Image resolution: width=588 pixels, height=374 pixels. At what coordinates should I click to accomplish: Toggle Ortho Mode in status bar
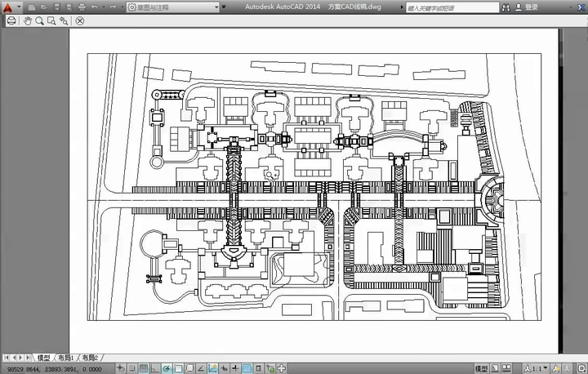[155, 368]
